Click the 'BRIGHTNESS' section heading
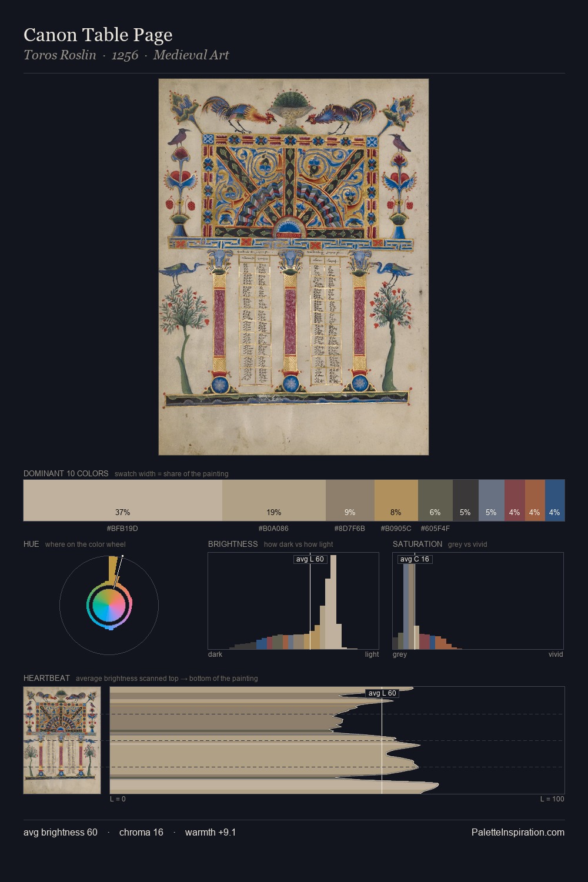Image resolution: width=588 pixels, height=882 pixels. 233,544
